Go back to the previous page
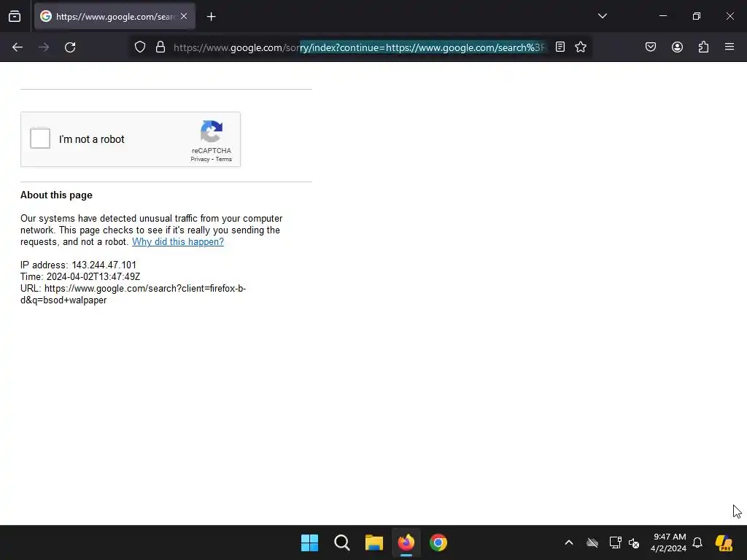This screenshot has height=560, width=747. 18,47
